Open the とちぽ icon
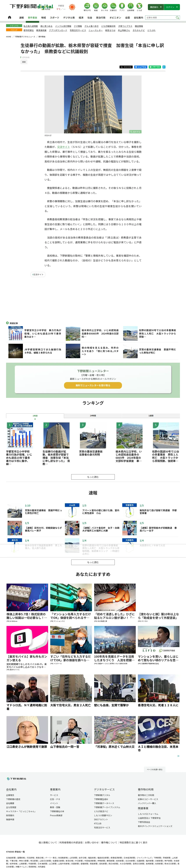The height and width of the screenshot is (868, 186). [x=139, y=7]
